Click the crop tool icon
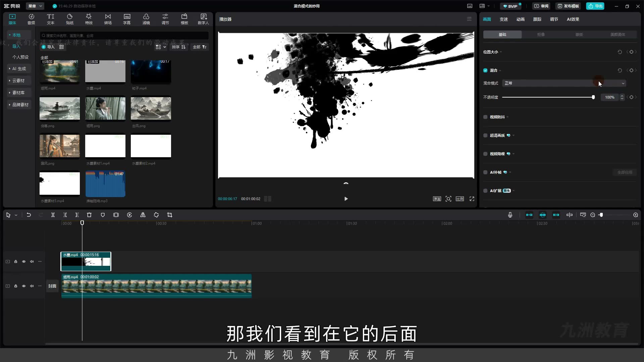 point(170,215)
